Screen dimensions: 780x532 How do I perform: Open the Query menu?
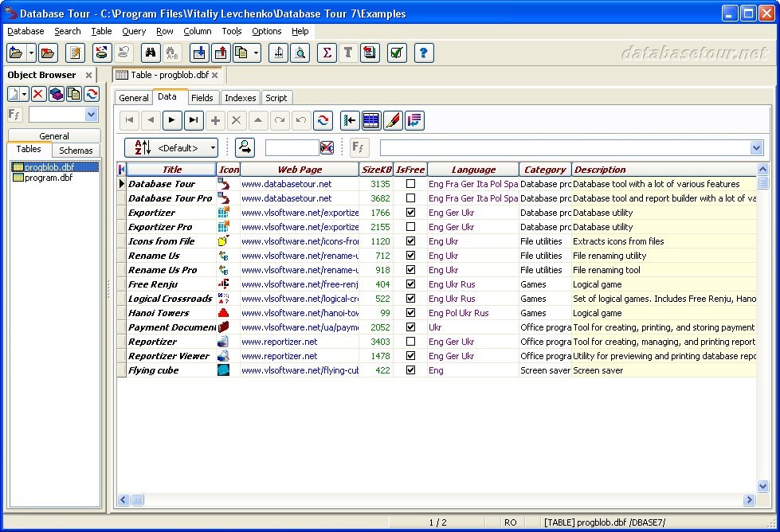point(134,31)
